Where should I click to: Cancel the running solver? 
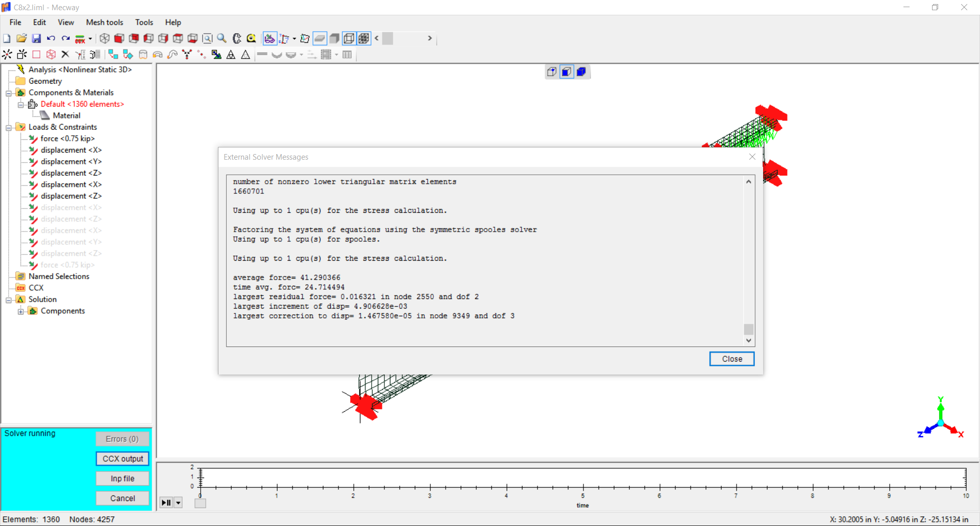click(x=122, y=498)
